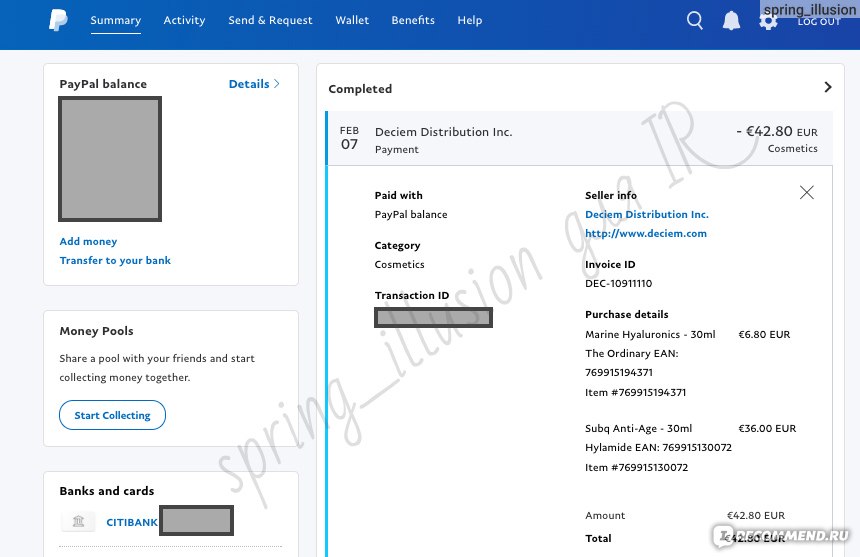860x557 pixels.
Task: Open PayPal balance Details chevron
Action: tap(276, 84)
